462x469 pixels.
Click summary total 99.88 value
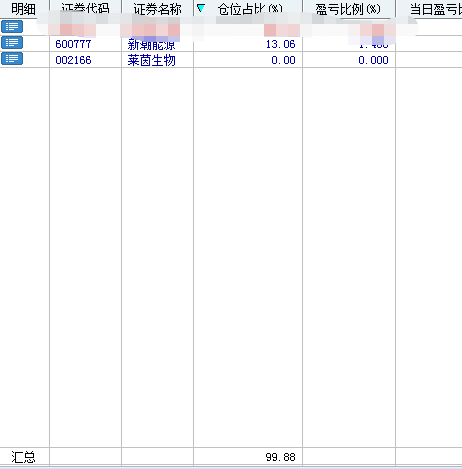[281, 457]
